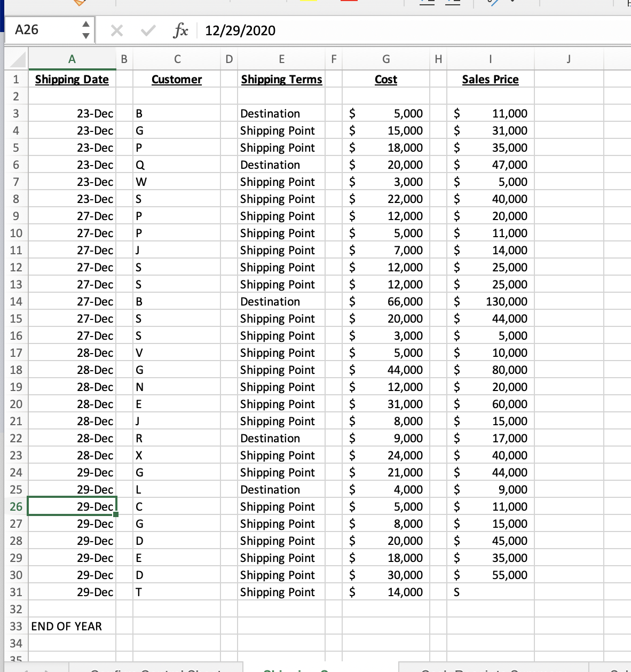Image resolution: width=631 pixels, height=672 pixels.
Task: Select customer T cell in row 31
Action: pyautogui.click(x=177, y=592)
